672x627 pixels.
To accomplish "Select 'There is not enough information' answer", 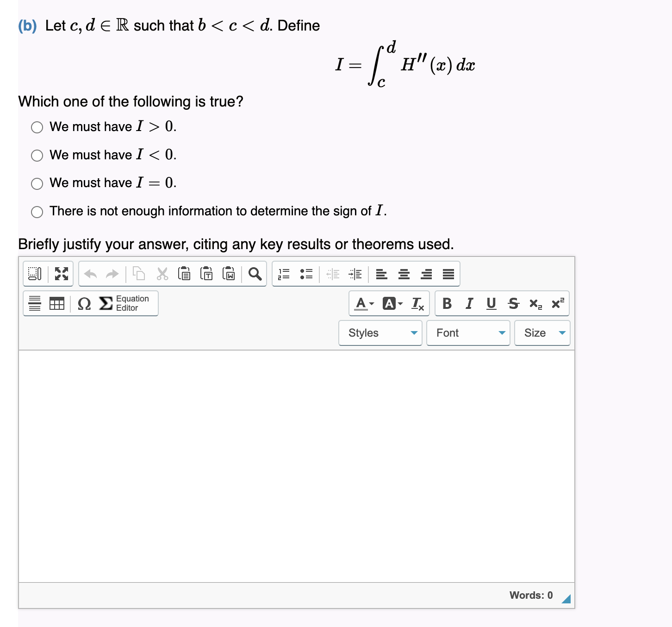I will (37, 212).
